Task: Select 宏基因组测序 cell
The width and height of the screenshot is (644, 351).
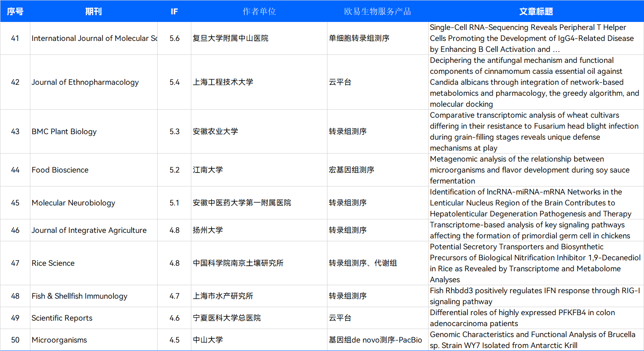Action: [x=378, y=170]
